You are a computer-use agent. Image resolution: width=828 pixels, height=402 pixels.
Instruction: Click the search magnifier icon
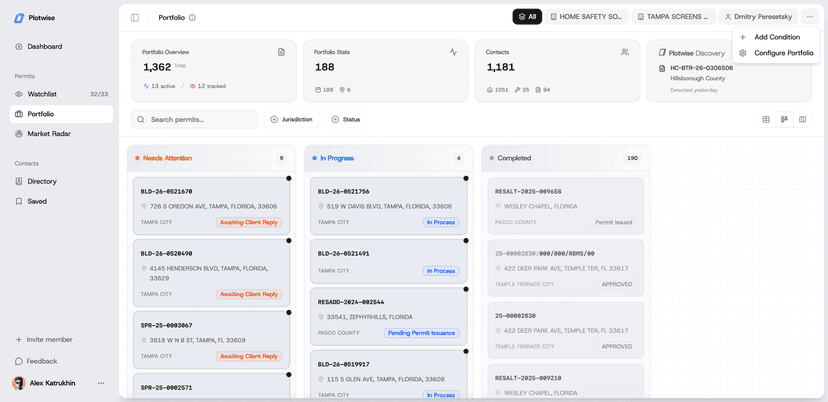[x=141, y=119]
